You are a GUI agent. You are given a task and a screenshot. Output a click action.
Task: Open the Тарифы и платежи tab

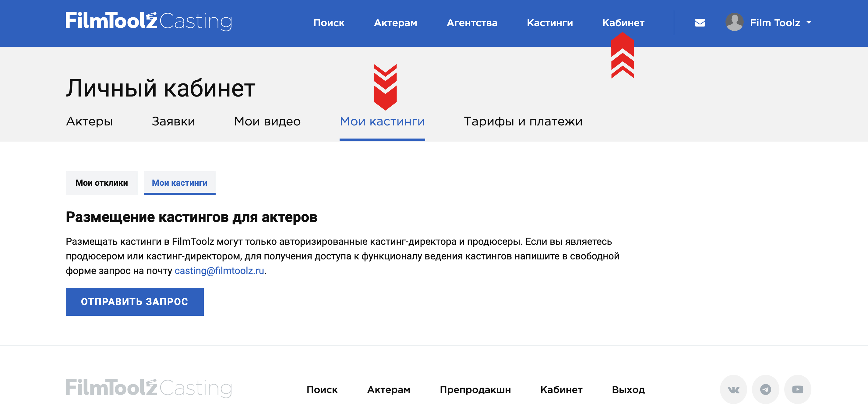tap(523, 121)
